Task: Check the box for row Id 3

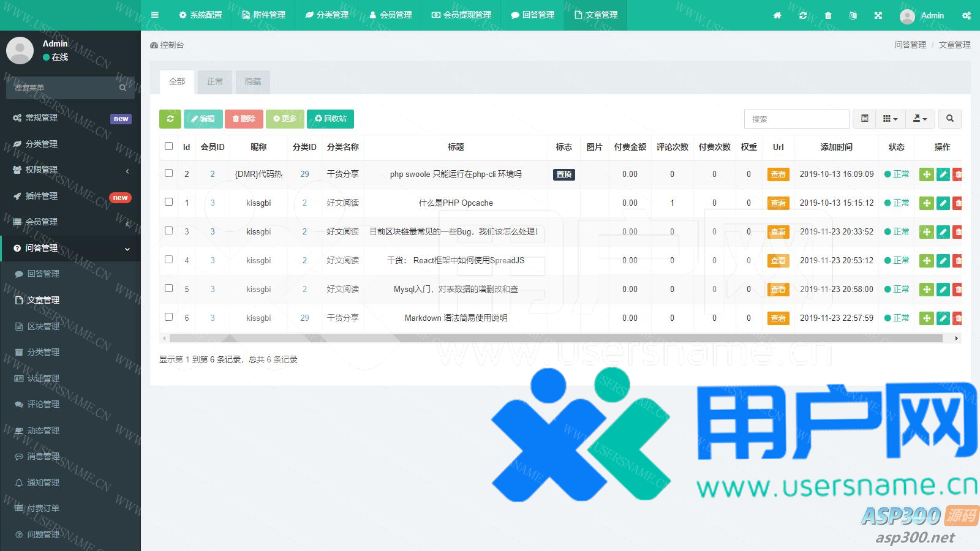Action: 168,231
